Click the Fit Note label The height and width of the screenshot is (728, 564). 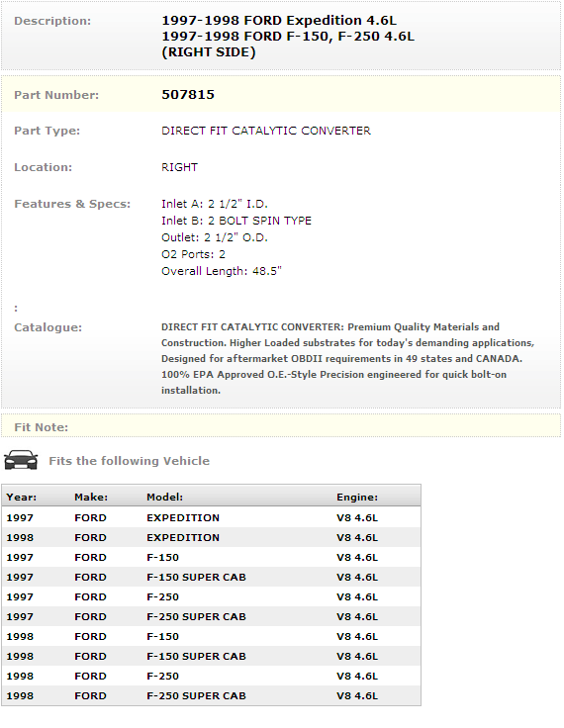pos(41,427)
